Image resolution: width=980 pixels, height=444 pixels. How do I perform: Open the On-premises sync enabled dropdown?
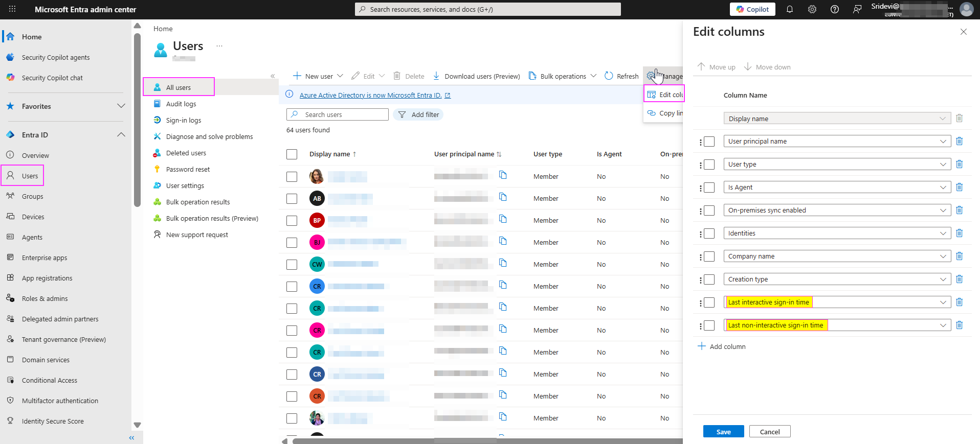837,210
